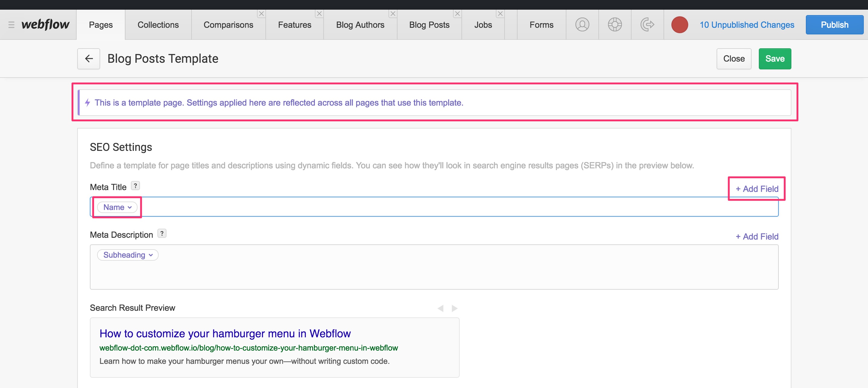The image size is (868, 388).
Task: Close the Features tab
Action: [x=319, y=14]
